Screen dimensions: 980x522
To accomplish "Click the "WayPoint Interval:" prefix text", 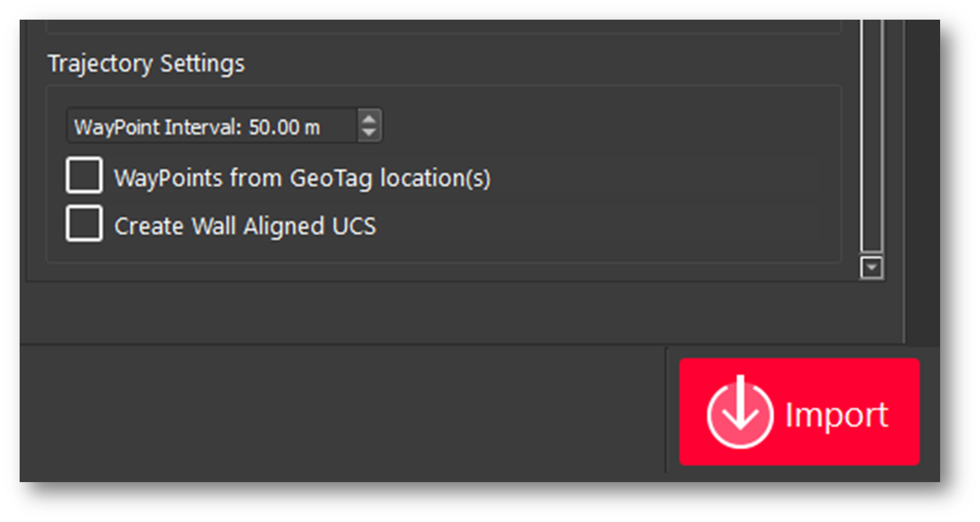I will pos(158,127).
